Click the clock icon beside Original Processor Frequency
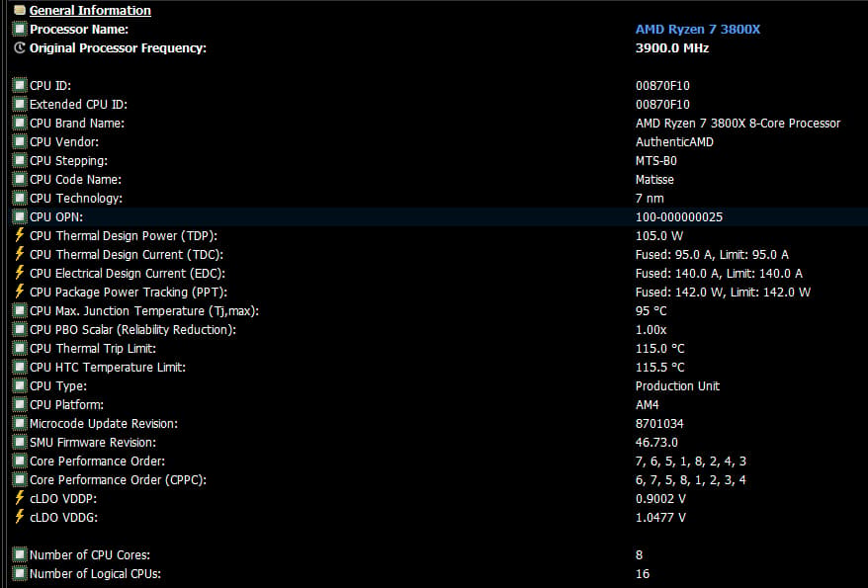 pyautogui.click(x=20, y=47)
